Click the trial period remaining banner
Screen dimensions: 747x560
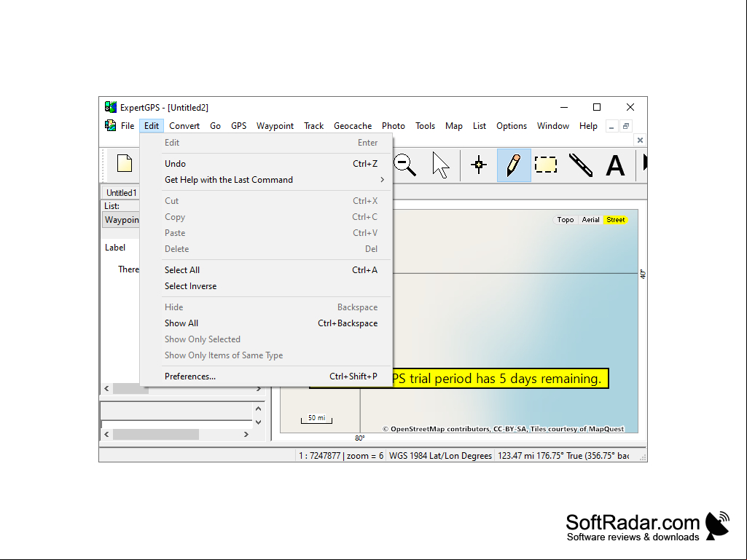[x=500, y=379]
